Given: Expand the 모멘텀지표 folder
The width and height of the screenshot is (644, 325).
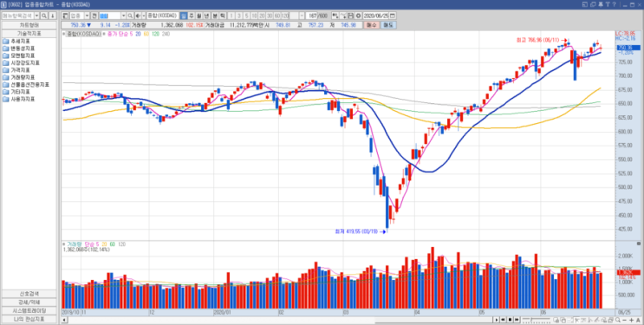Looking at the screenshot, I should pyautogui.click(x=17, y=55).
